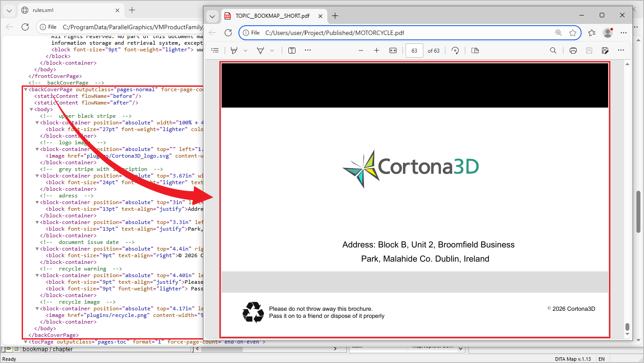This screenshot has width=644, height=363.
Task: Open Find search in the PDF toolbar
Action: pyautogui.click(x=553, y=50)
